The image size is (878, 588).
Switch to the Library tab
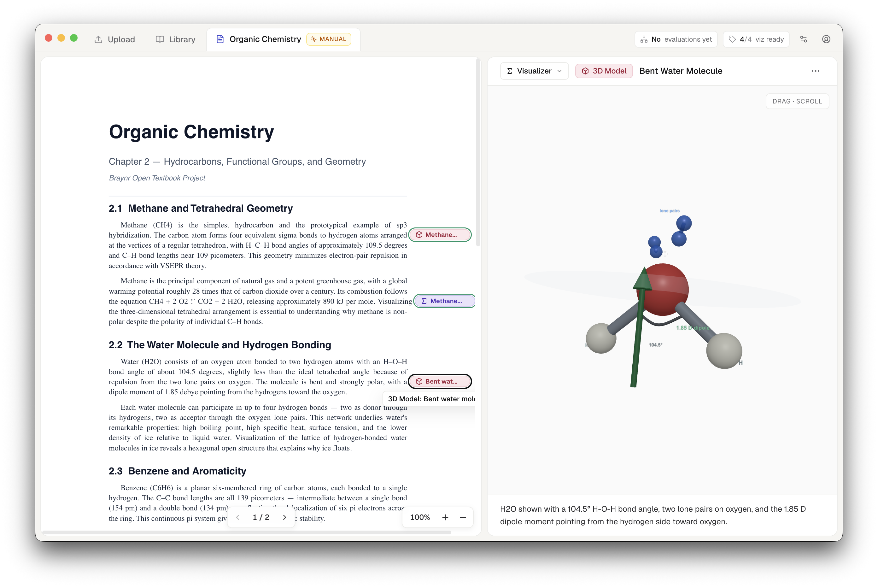175,39
